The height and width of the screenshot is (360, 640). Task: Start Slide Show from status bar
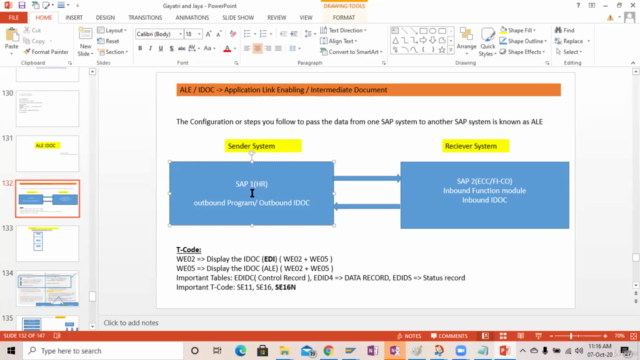coord(538,336)
